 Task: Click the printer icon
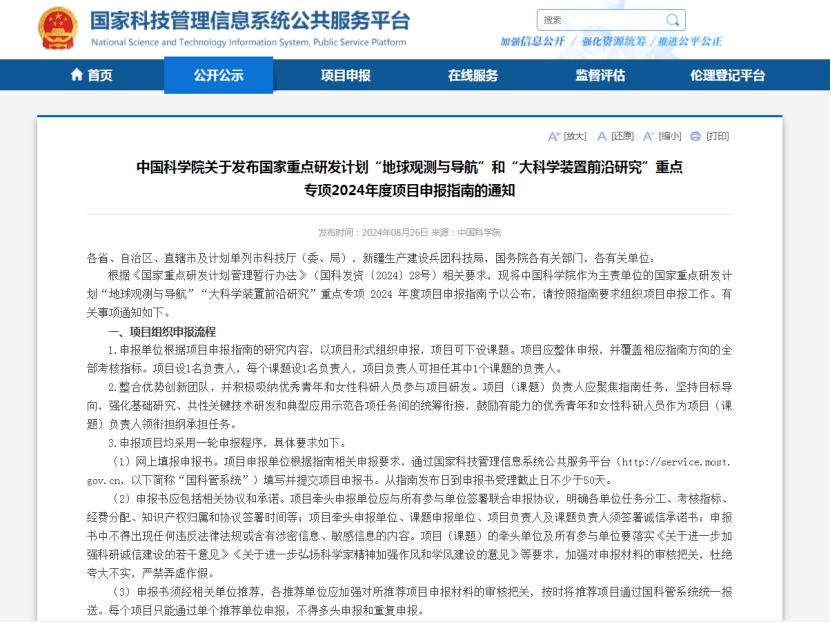(x=695, y=137)
